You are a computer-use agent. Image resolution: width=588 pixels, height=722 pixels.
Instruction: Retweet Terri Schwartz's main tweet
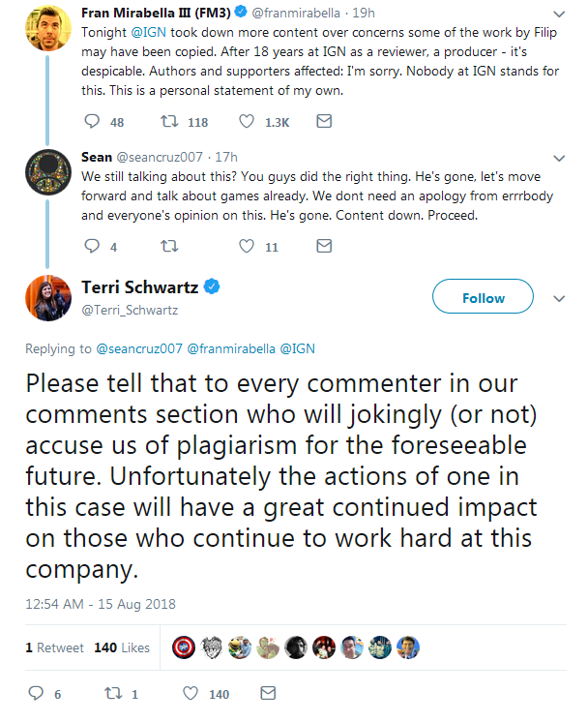(x=113, y=693)
